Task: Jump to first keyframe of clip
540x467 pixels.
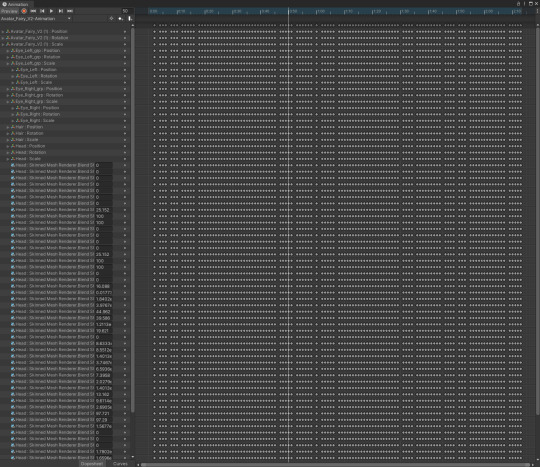Action: [33, 11]
